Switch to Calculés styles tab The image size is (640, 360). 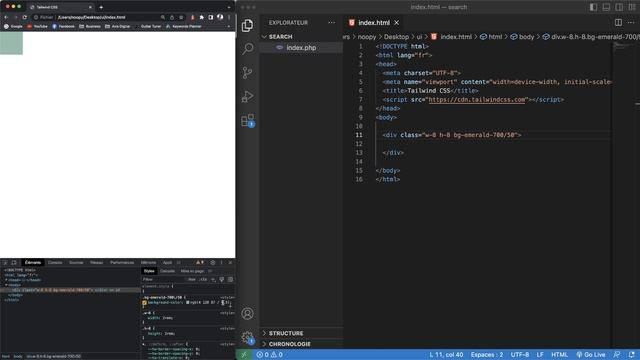tap(167, 271)
